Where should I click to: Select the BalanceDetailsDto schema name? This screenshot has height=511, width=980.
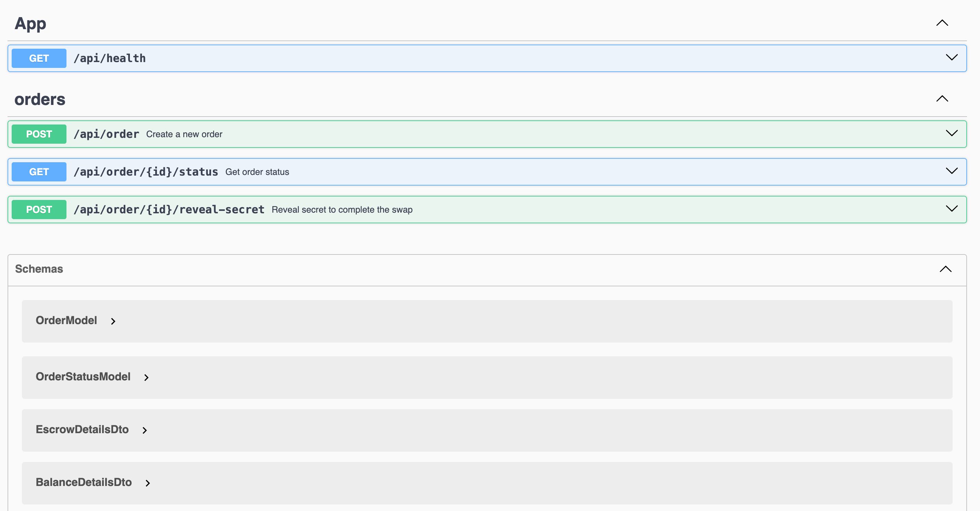pyautogui.click(x=84, y=483)
